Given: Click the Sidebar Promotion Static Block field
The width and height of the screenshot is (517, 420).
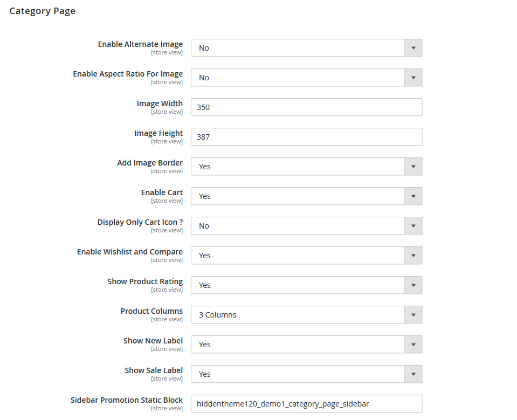Looking at the screenshot, I should [306, 403].
